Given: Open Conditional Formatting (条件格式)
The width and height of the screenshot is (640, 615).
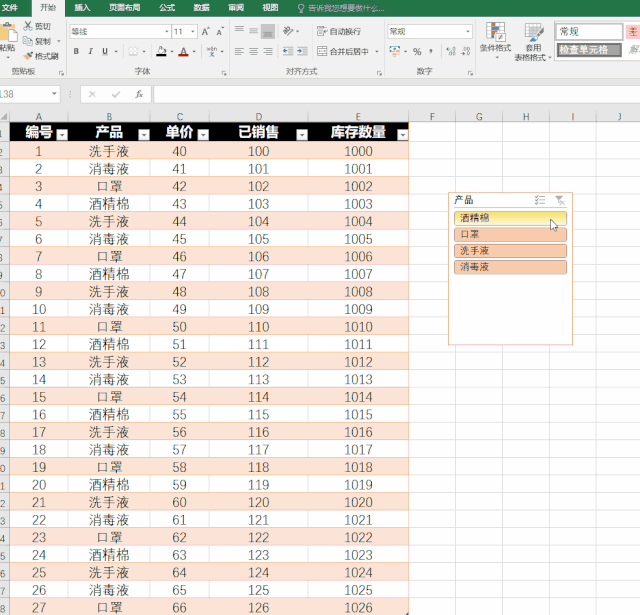Looking at the screenshot, I should coord(495,41).
